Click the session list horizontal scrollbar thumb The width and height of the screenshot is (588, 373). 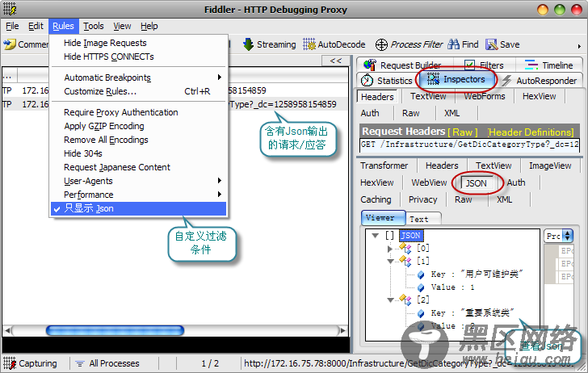[x=115, y=330]
